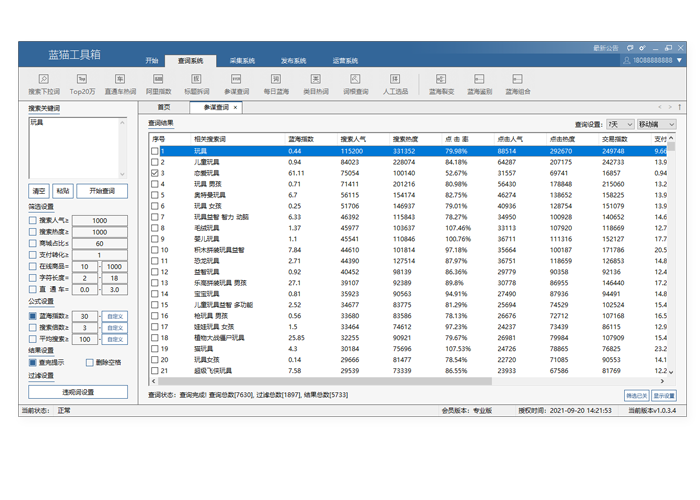Switch to the 开始 tab

[x=152, y=61]
